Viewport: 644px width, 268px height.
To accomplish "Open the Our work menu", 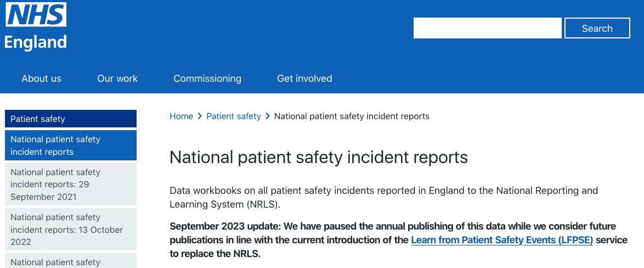I will [117, 79].
